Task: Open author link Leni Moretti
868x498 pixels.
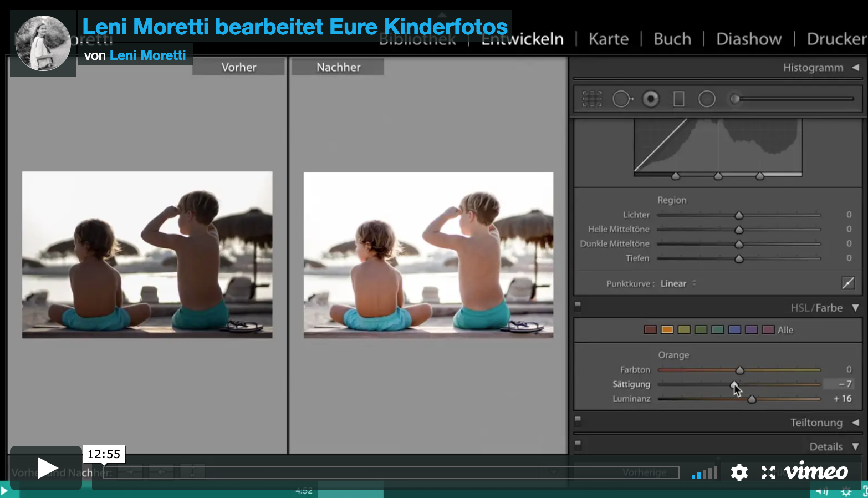Action: click(147, 55)
